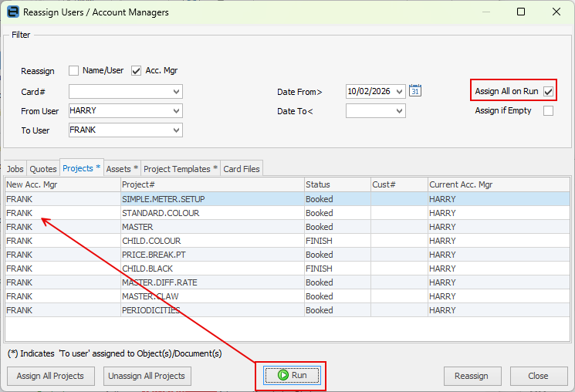Sort by the Project# column header
This screenshot has width=575, height=392.
click(x=212, y=184)
